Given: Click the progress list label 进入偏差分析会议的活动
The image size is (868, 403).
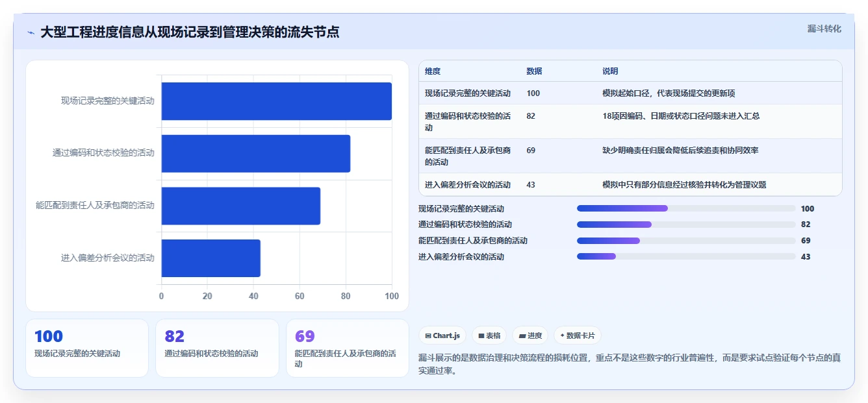Looking at the screenshot, I should click(461, 257).
